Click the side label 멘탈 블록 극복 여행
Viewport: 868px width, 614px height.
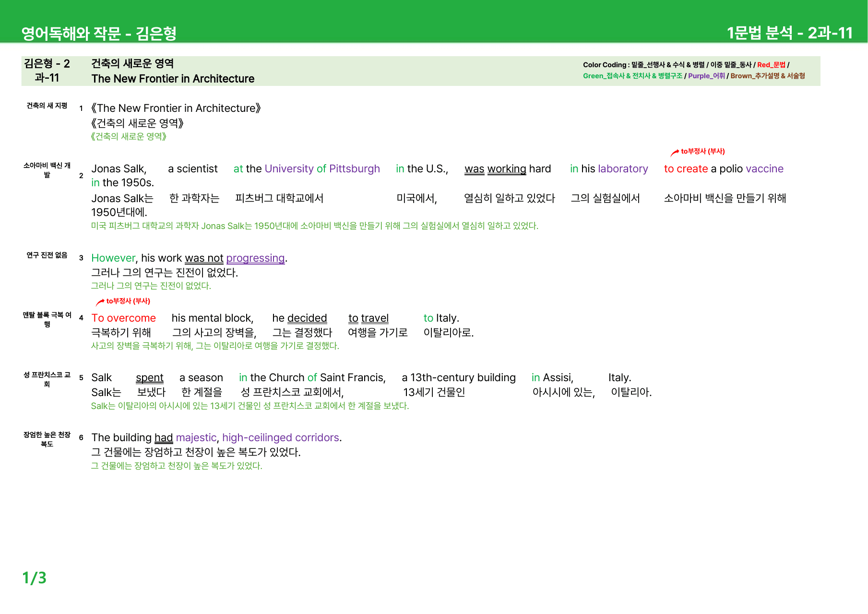[x=47, y=319]
